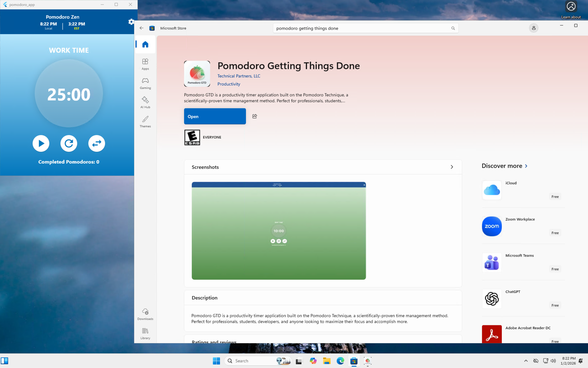Screen dimensions: 588x368
Task: Go to Microsoft Store Home
Action: (145, 45)
